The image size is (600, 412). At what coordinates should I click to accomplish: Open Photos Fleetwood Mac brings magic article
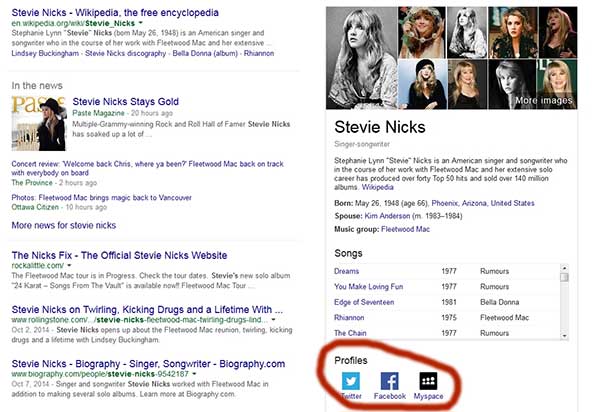point(101,198)
